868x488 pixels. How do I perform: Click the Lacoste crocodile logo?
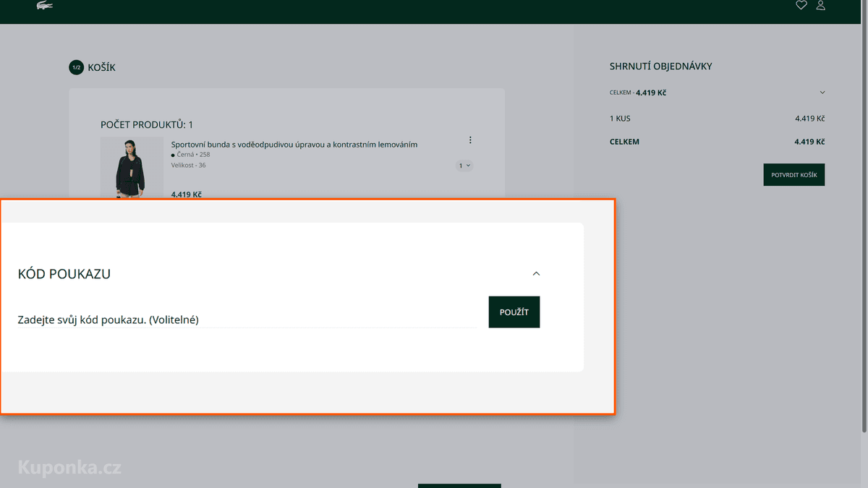pyautogui.click(x=45, y=6)
